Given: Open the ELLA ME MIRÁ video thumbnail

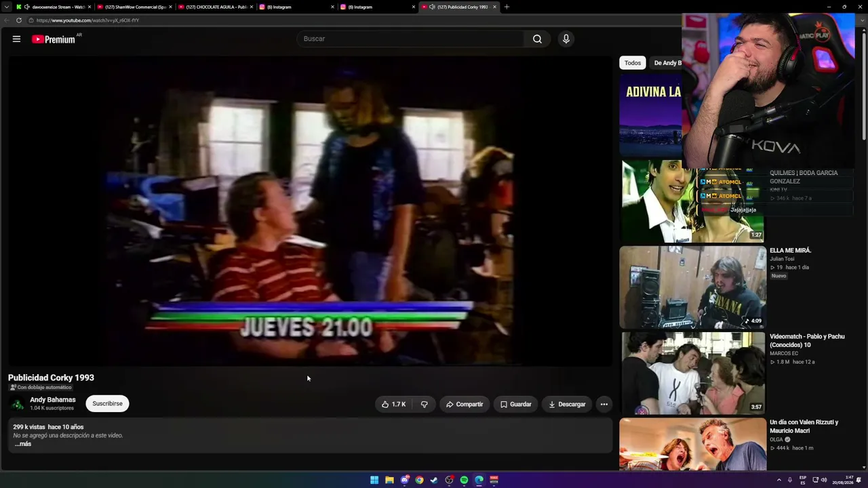Looking at the screenshot, I should pos(692,287).
